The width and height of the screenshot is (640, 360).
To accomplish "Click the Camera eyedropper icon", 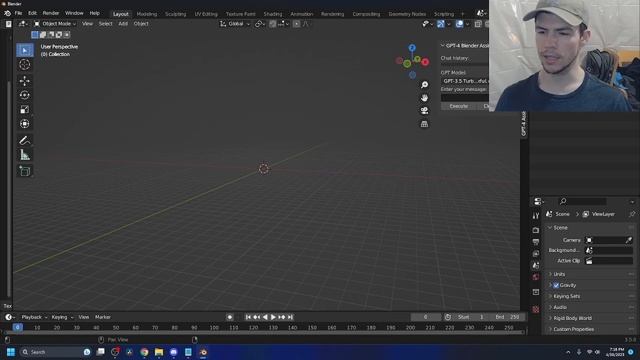I will 629,240.
